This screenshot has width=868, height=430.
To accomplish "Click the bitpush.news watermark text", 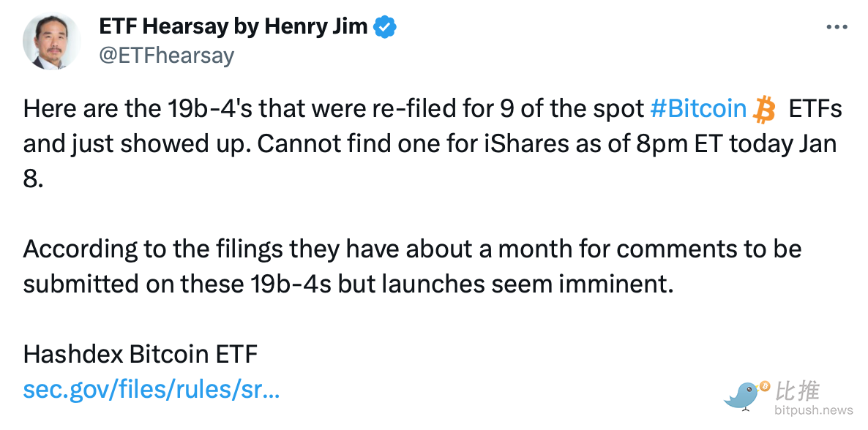I will point(813,410).
